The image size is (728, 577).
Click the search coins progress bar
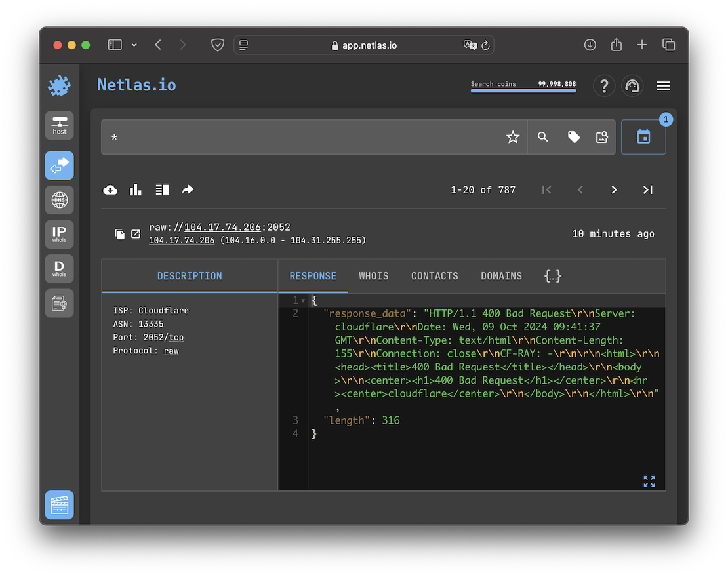(x=523, y=90)
